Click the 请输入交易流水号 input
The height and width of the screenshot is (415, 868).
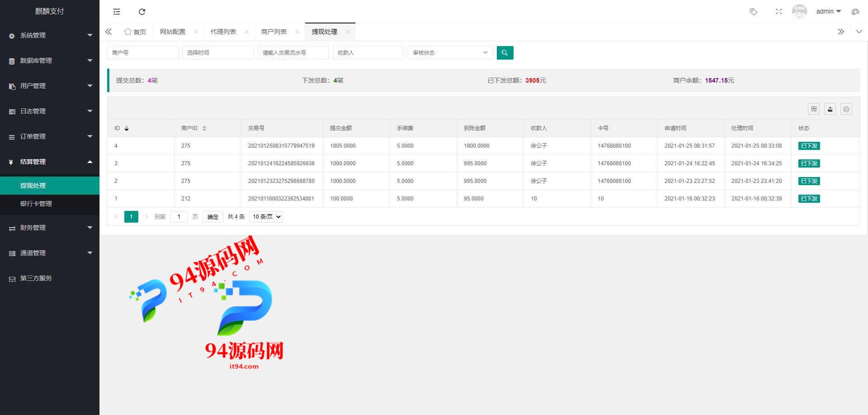(293, 53)
